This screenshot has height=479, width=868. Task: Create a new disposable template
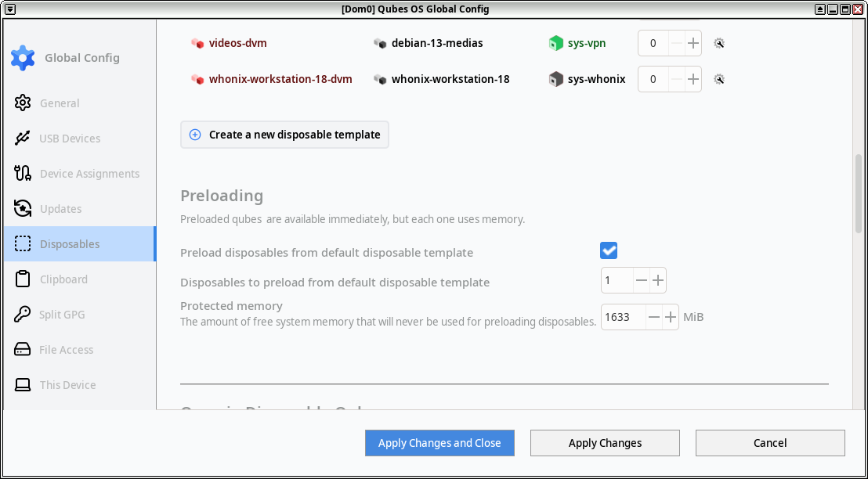[284, 135]
